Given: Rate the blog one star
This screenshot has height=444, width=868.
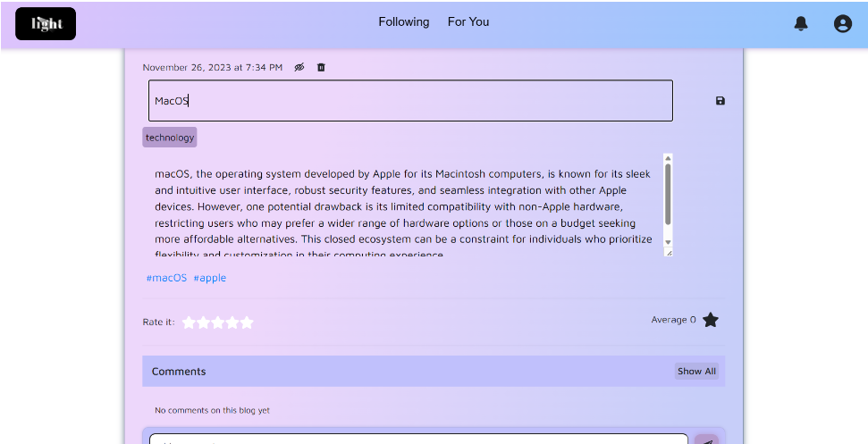Looking at the screenshot, I should (x=189, y=323).
